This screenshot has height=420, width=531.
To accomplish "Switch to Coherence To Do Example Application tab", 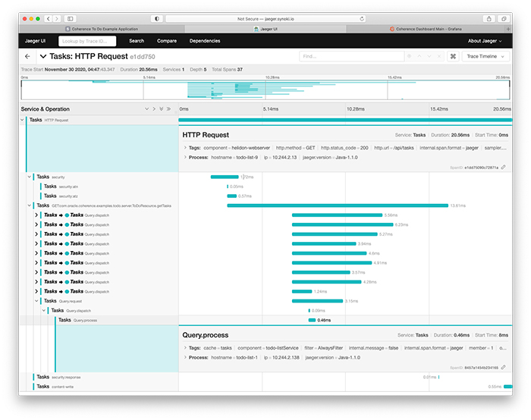I will [102, 29].
